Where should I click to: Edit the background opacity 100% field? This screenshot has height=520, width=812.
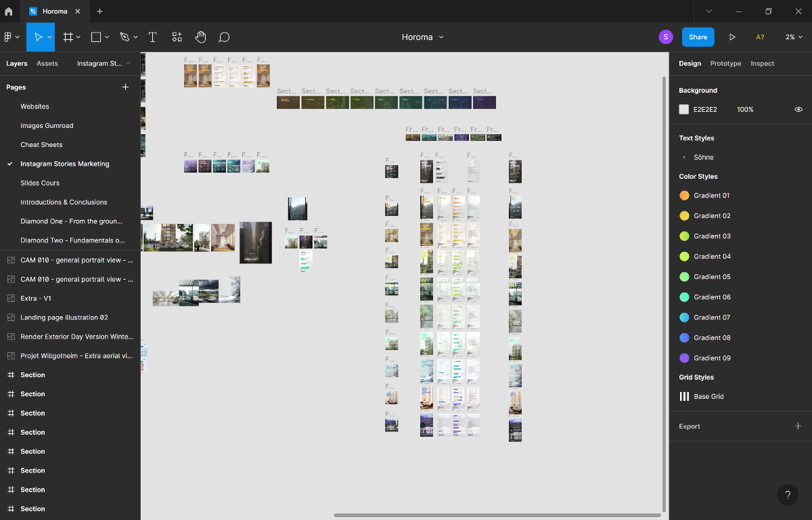tap(745, 109)
